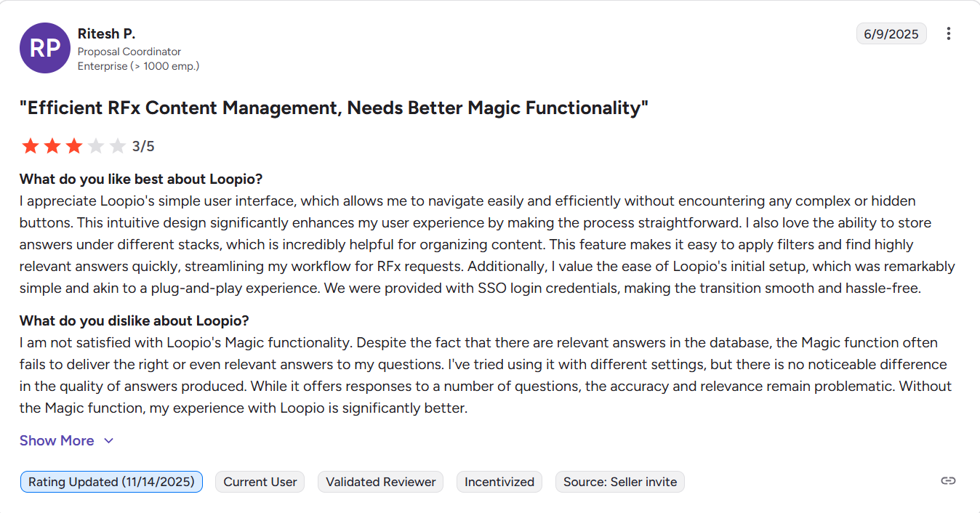Click the RP avatar circle
The height and width of the screenshot is (513, 980).
[45, 48]
